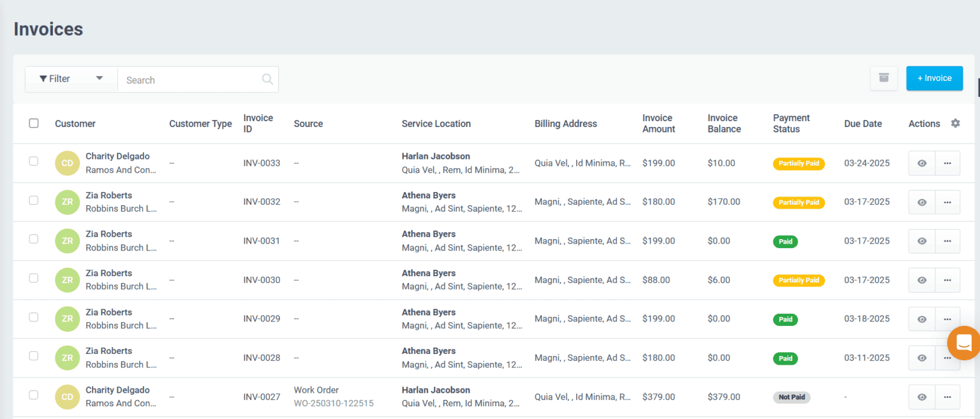
Task: Click the eye icon on INV-0029 row
Action: point(921,319)
